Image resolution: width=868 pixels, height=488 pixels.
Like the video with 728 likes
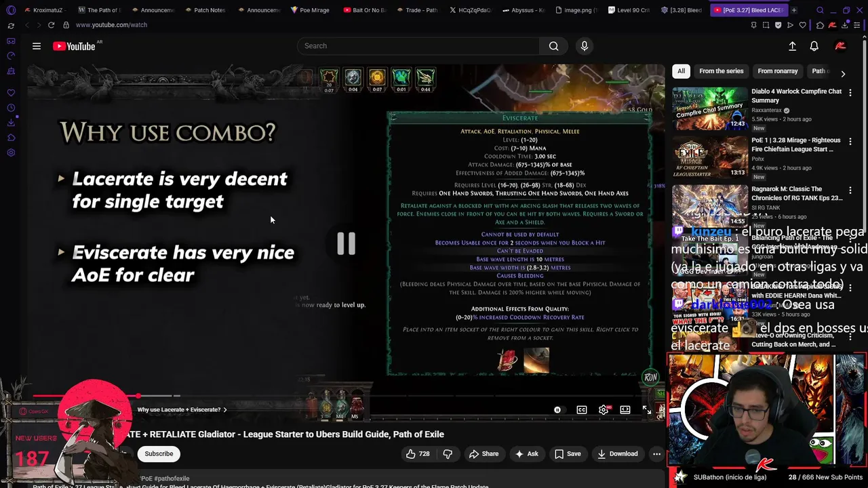click(418, 454)
